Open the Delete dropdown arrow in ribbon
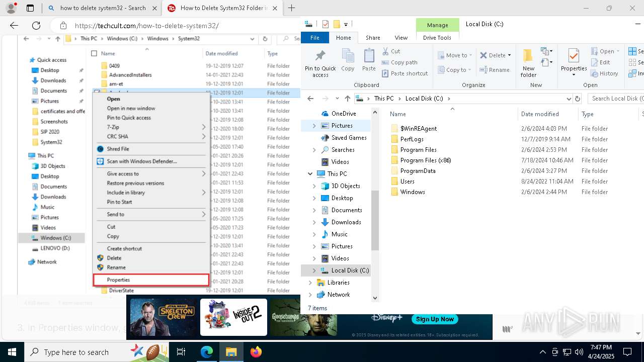The image size is (644, 362). click(509, 55)
